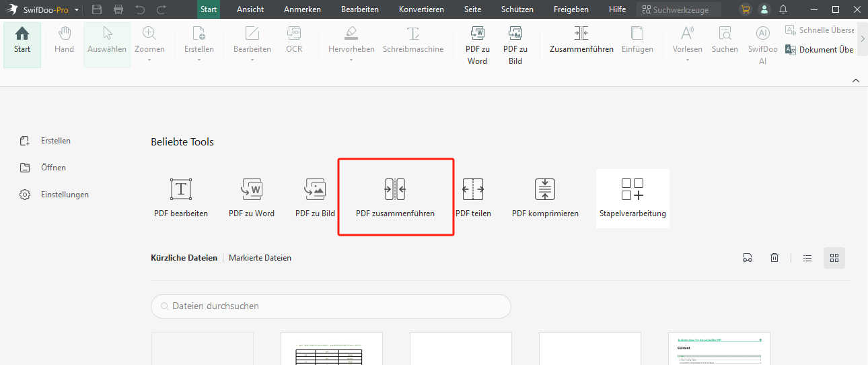Click the OCR icon in the ribbon
Viewport: 868px width, 365px height.
click(294, 40)
